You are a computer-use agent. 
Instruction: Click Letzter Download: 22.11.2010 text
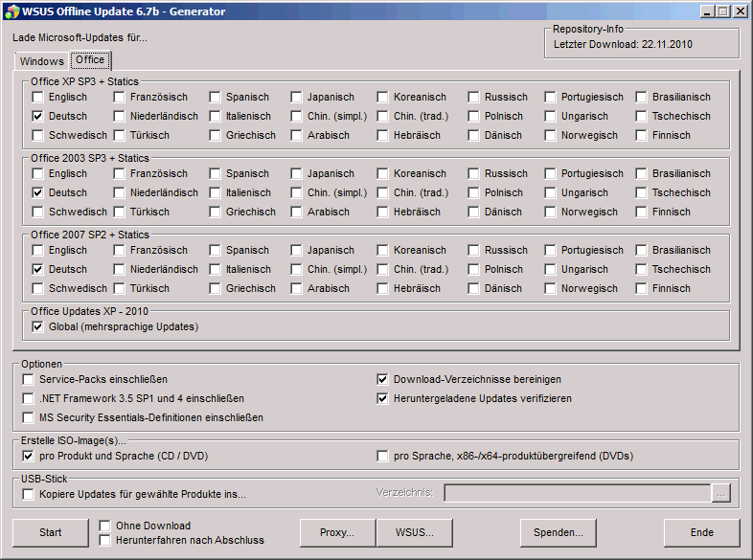[x=623, y=44]
